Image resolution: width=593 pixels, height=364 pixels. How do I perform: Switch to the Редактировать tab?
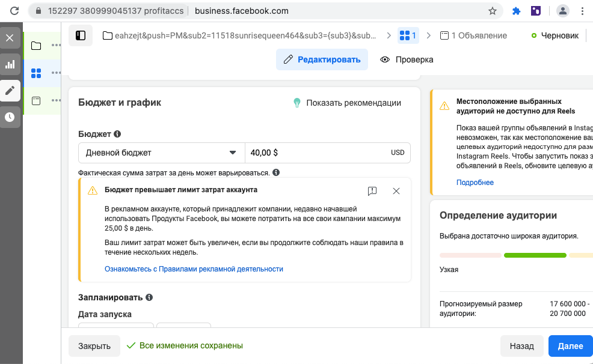322,59
